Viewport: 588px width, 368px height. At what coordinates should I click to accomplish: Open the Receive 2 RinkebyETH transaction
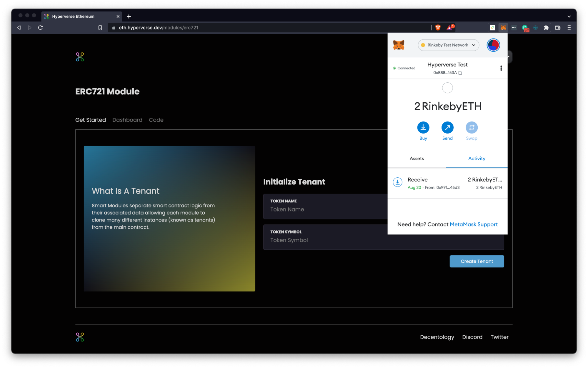pyautogui.click(x=447, y=183)
